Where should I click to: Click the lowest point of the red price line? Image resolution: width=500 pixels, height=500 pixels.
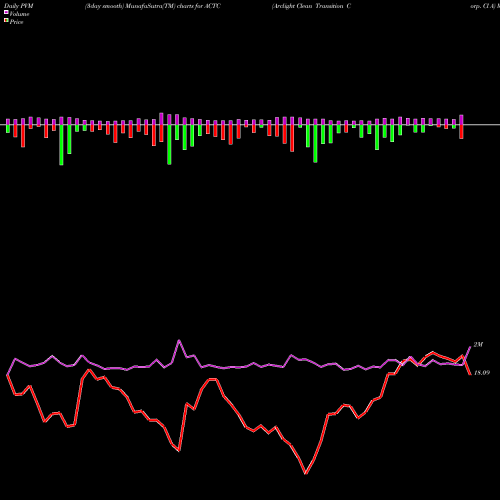coord(306,473)
